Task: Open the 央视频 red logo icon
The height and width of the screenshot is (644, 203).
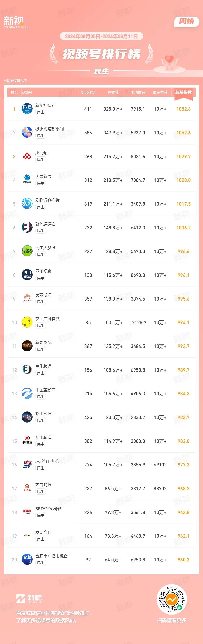Action: click(x=27, y=156)
